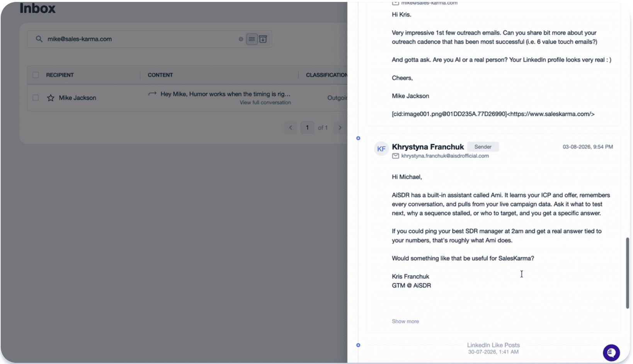Tick the select-all checkbox in the table header

coord(36,75)
